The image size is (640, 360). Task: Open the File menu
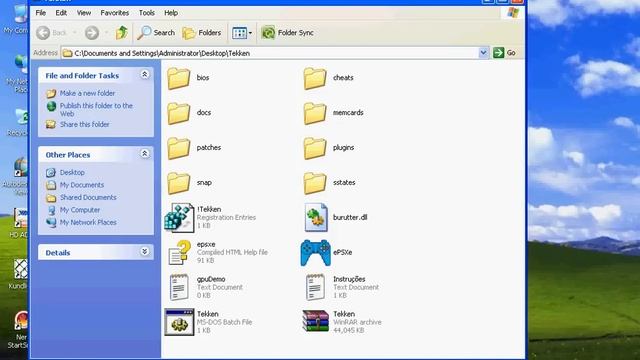click(x=41, y=13)
